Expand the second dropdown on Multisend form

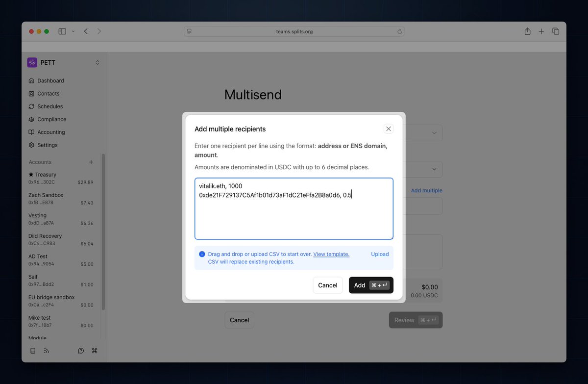tap(434, 169)
